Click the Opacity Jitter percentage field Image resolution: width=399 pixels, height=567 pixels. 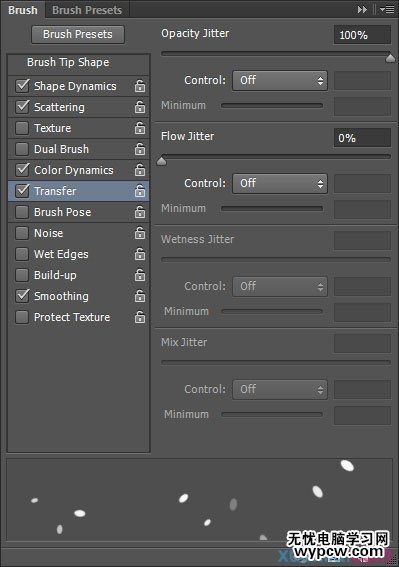coord(362,35)
